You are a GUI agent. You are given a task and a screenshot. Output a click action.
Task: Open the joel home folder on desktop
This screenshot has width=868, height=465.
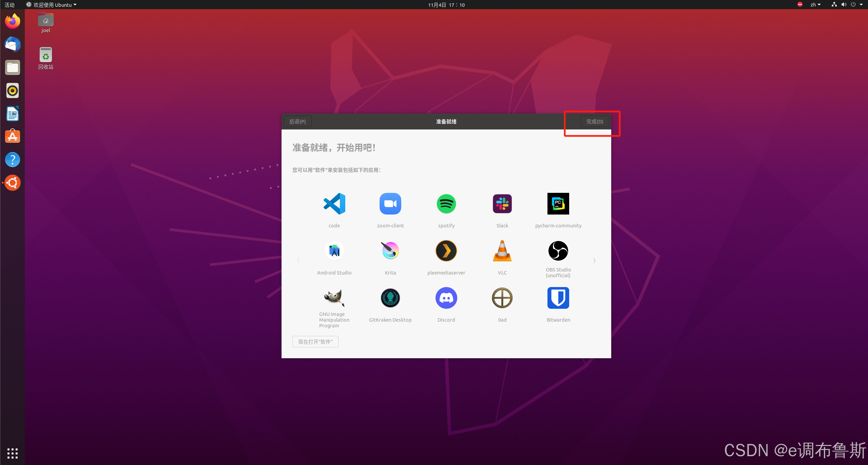[46, 23]
